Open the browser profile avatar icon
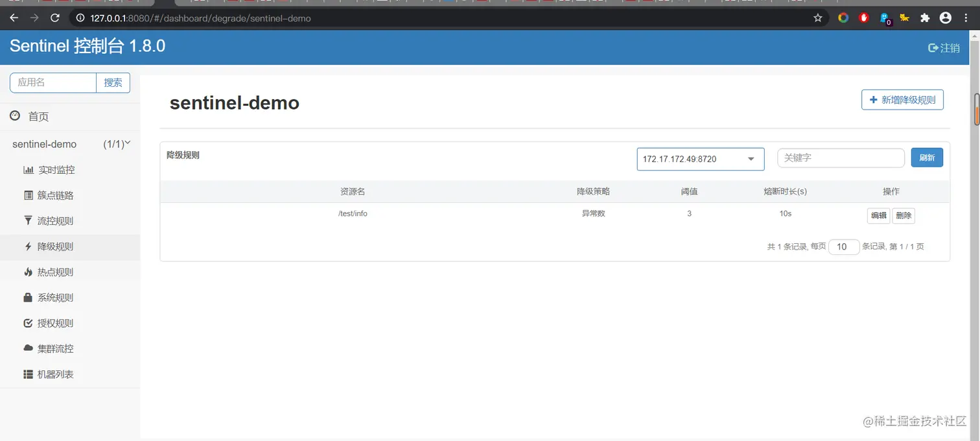 946,18
